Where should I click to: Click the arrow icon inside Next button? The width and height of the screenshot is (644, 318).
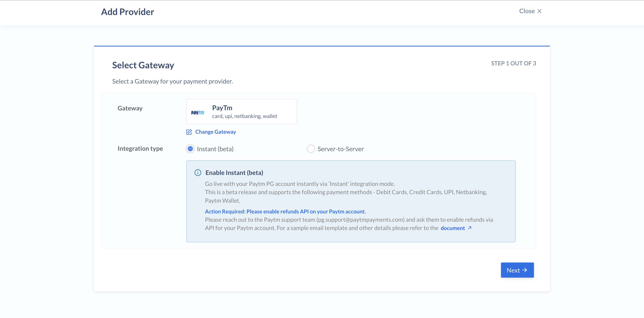(525, 270)
